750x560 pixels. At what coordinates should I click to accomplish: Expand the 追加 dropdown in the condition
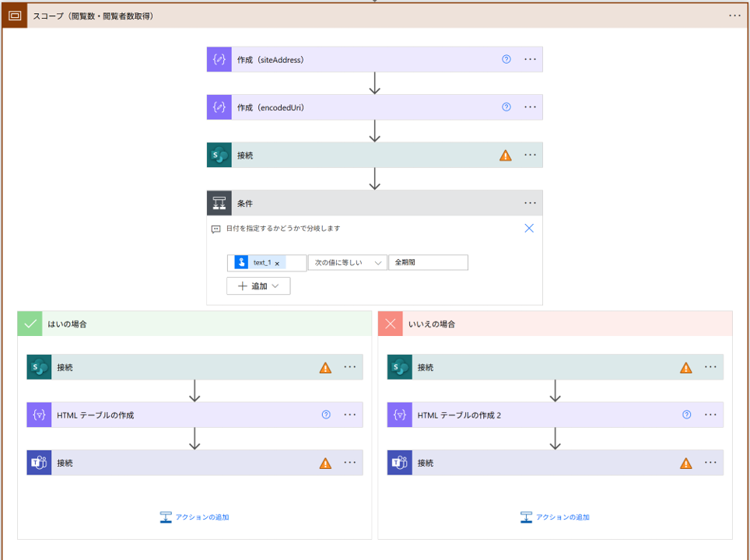tap(258, 286)
